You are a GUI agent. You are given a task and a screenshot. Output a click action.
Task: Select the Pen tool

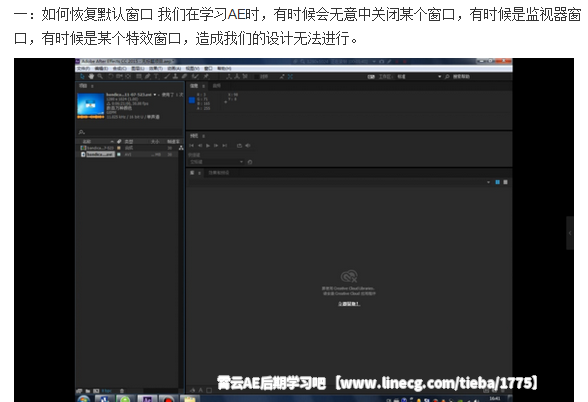[x=148, y=76]
